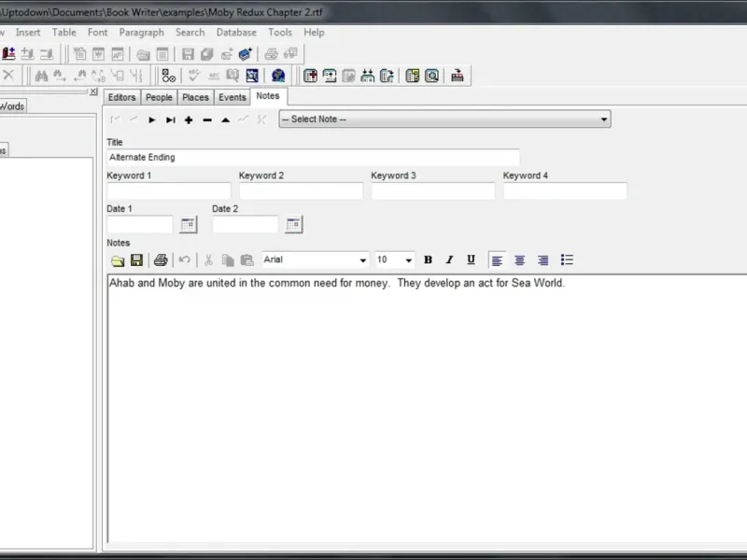Click the open folder icon in main toolbar
This screenshot has height=560, width=747.
143,54
